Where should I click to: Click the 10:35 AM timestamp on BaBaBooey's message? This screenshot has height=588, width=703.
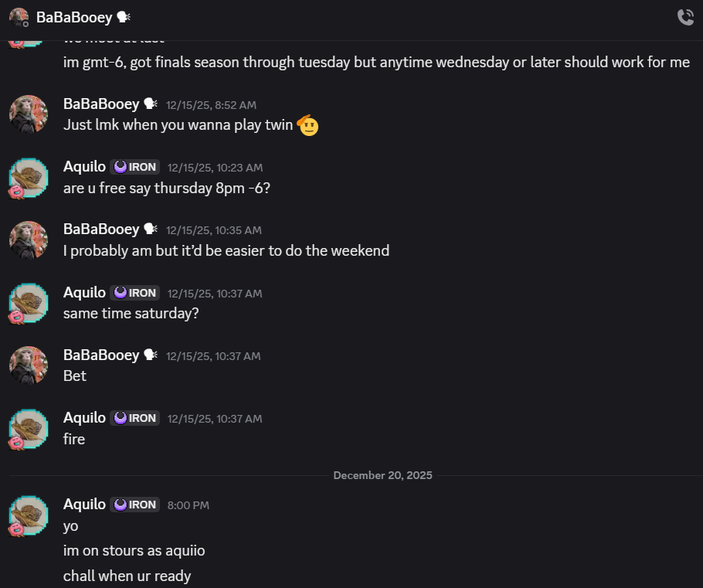(213, 230)
